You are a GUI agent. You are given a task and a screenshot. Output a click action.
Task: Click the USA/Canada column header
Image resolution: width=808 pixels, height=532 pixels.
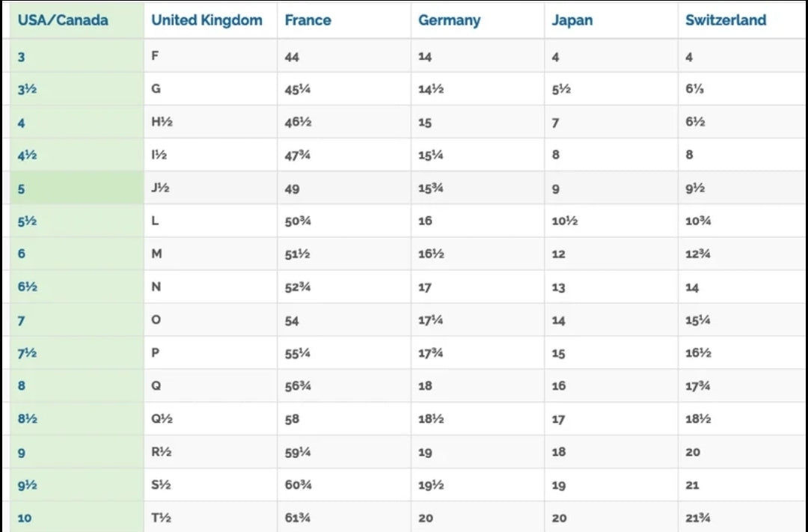[63, 20]
